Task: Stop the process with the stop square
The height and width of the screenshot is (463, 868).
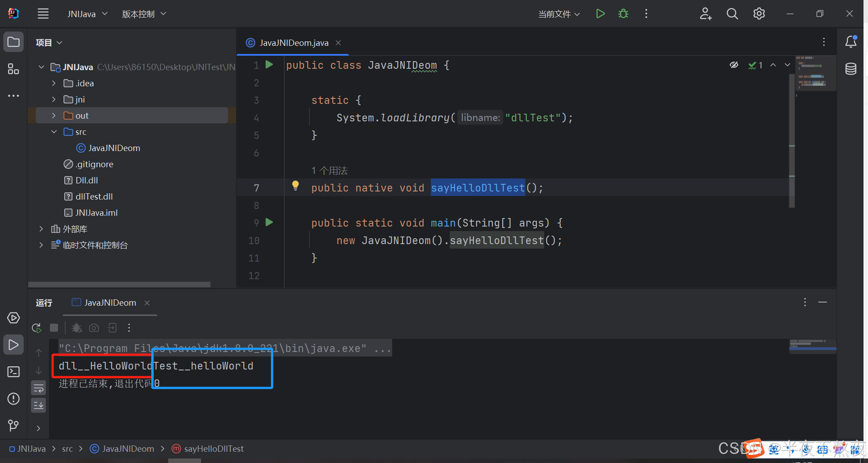Action: 54,328
